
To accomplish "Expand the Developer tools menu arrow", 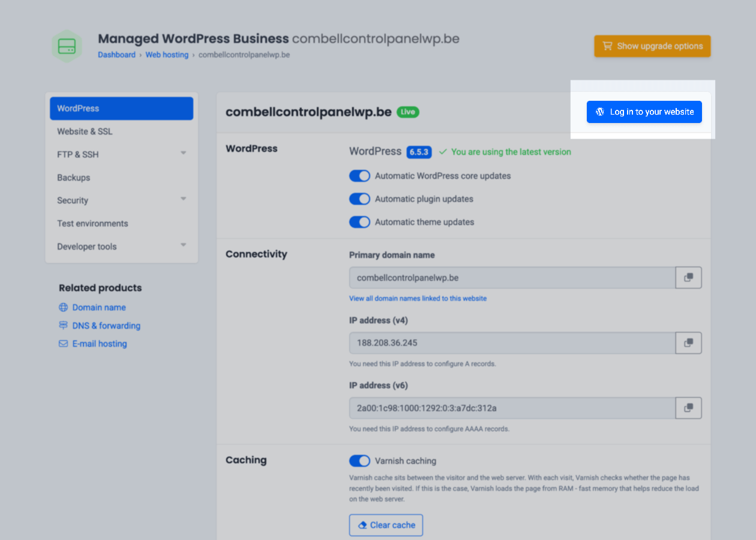I will click(184, 245).
